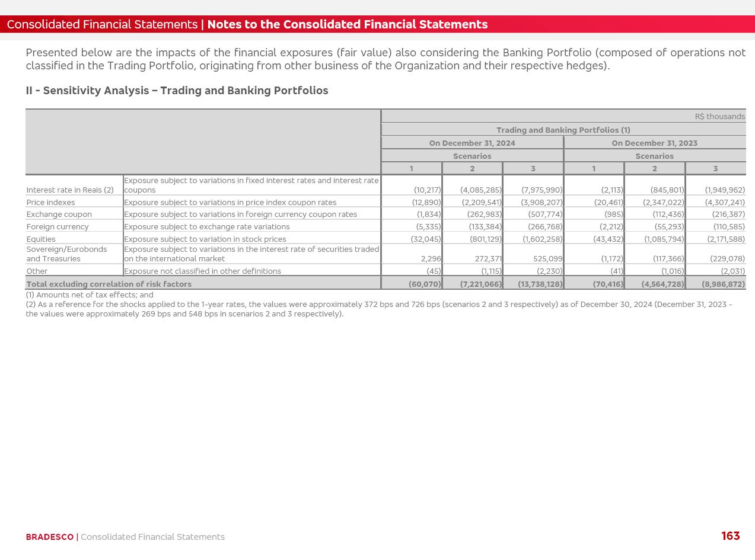Screen dimensions: 755x560
Task: Click the 'R$ thousands' table label
Action: (719, 117)
